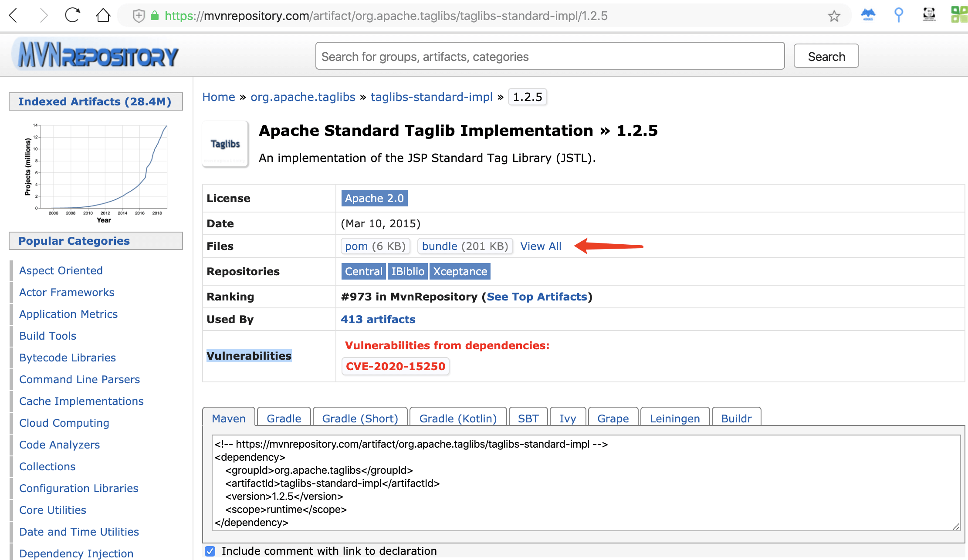The height and width of the screenshot is (560, 968).
Task: Open the Collections category
Action: pos(47,466)
